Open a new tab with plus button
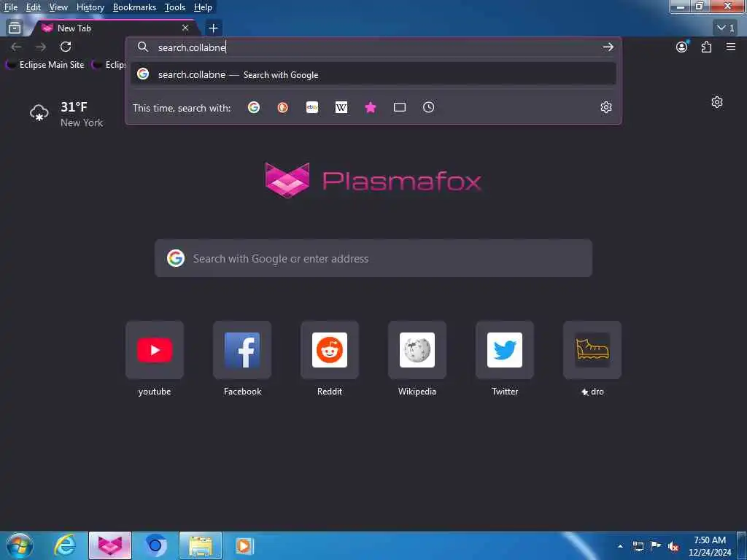747x560 pixels. pos(214,28)
